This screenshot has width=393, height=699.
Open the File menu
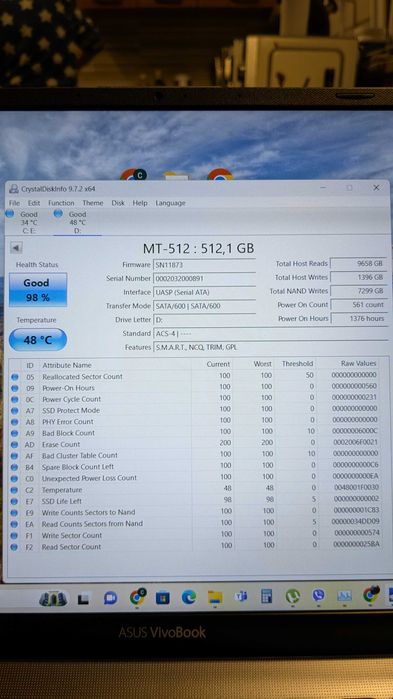tap(14, 203)
